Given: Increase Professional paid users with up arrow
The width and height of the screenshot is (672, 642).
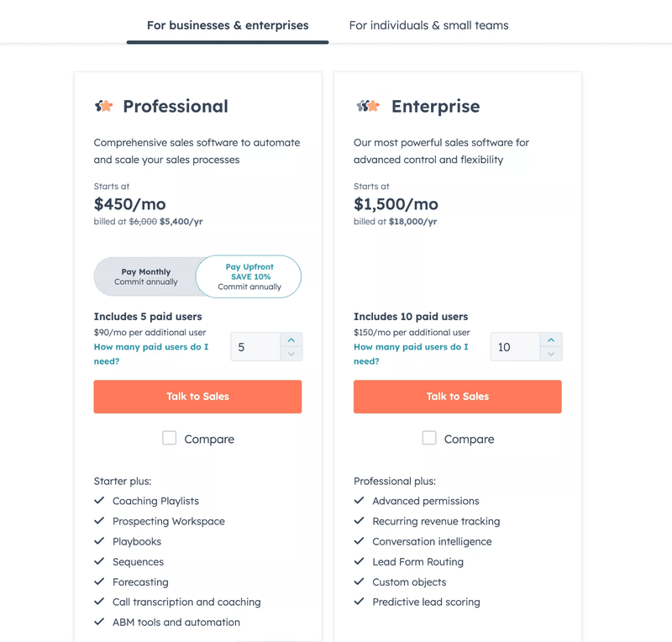Looking at the screenshot, I should point(291,339).
